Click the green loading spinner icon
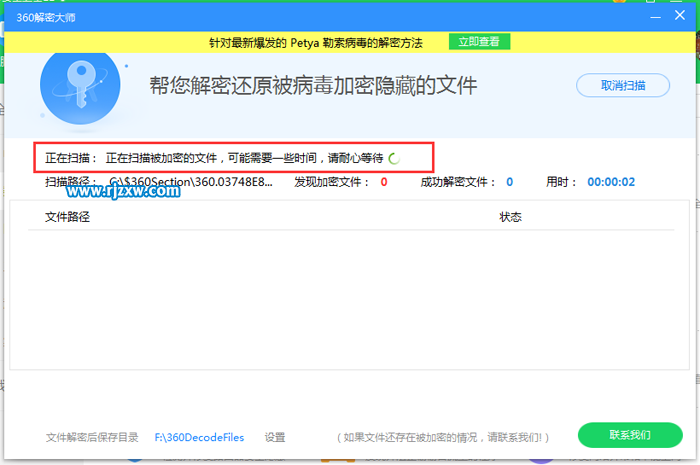The height and width of the screenshot is (465, 700). click(394, 158)
